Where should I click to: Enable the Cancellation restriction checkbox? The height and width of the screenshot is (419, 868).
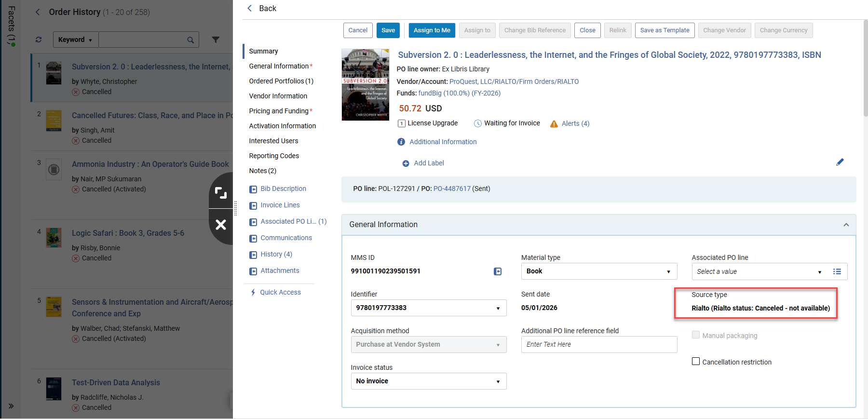tap(696, 361)
